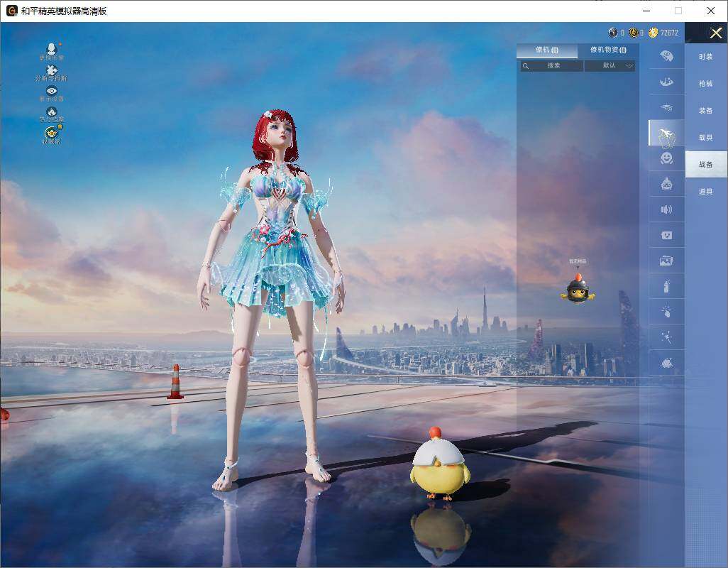The image size is (728, 568).
Task: Select the face sticker tag category icon
Action: 667,236
